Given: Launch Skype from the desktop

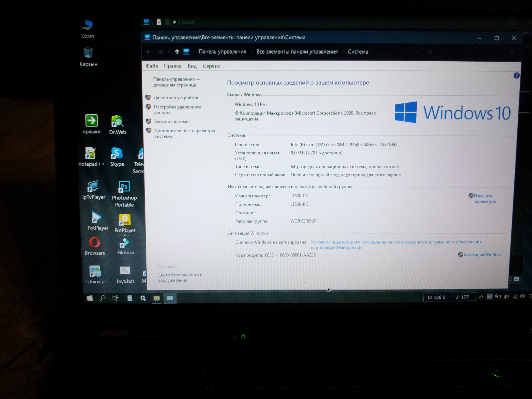Looking at the screenshot, I should pos(117,157).
